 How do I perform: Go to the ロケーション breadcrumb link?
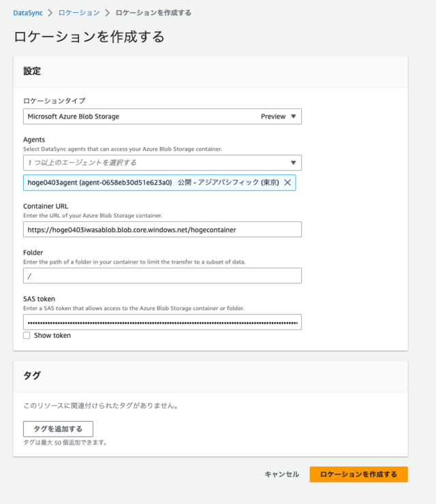pos(79,13)
